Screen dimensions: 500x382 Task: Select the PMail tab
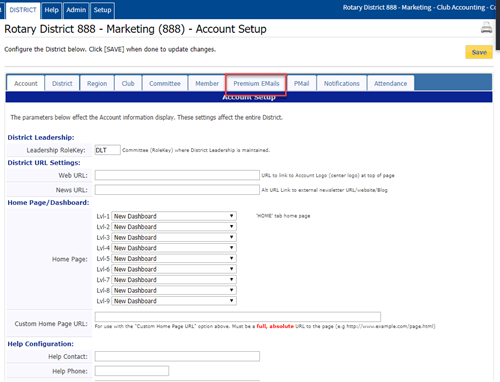click(301, 83)
